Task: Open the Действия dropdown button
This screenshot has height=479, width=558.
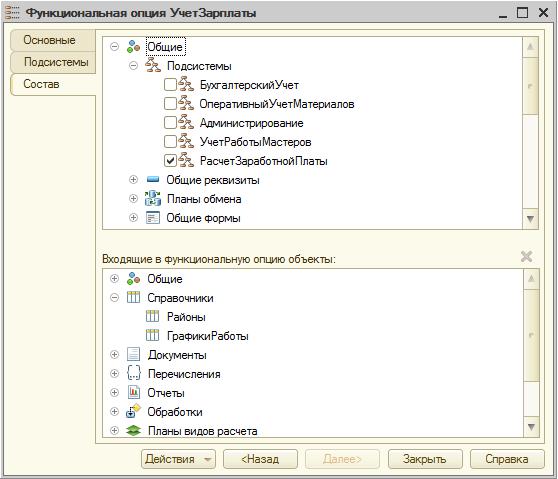Action: click(178, 459)
